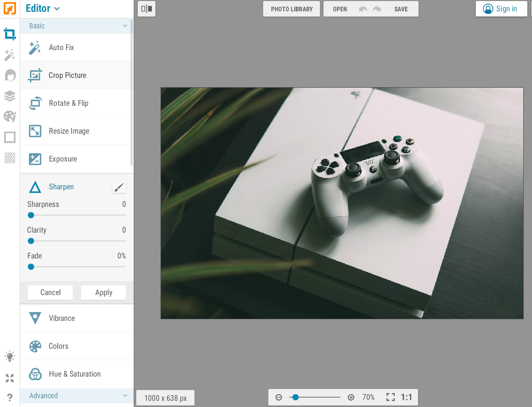Click the Save button
Screen dimensions: 532x407
click(x=401, y=9)
